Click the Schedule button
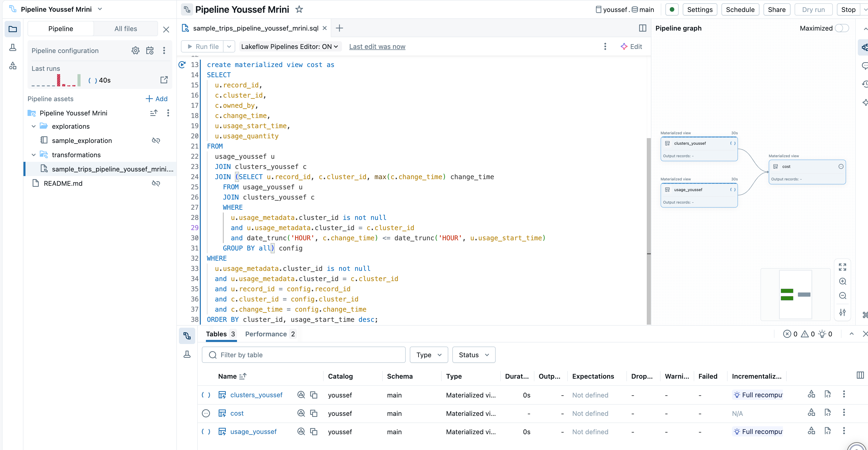The height and width of the screenshot is (450, 868). (740, 9)
